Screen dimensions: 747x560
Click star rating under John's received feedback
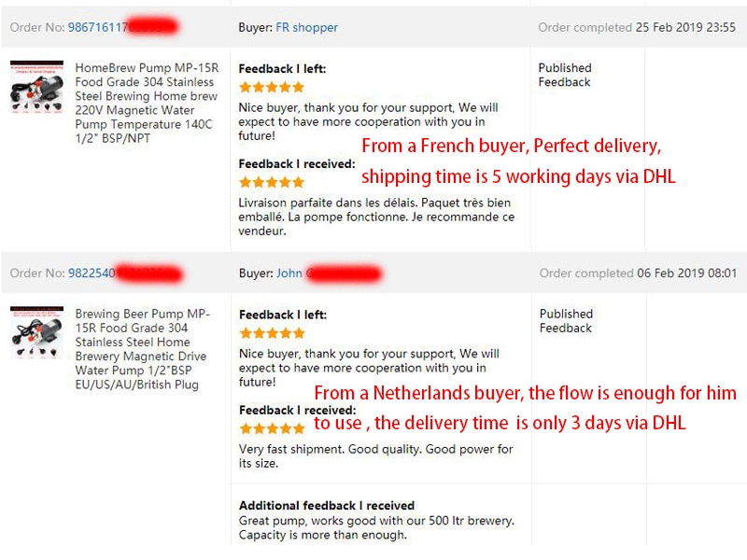tap(272, 428)
